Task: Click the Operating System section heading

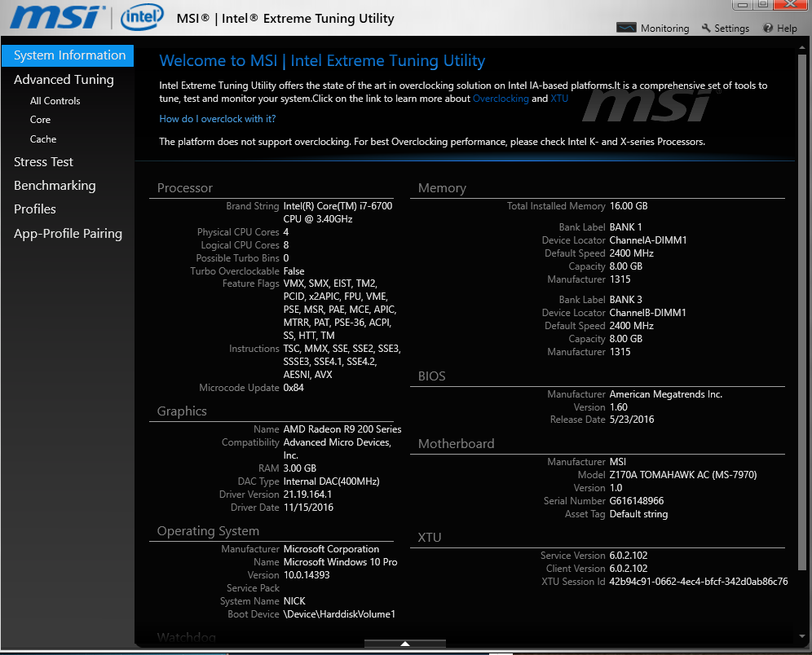Action: 208,531
